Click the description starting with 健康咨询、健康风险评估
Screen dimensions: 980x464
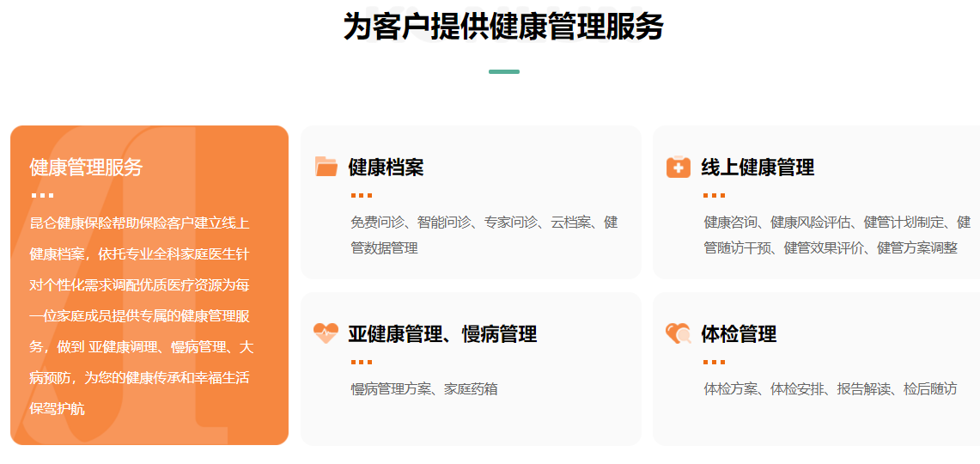click(x=837, y=235)
